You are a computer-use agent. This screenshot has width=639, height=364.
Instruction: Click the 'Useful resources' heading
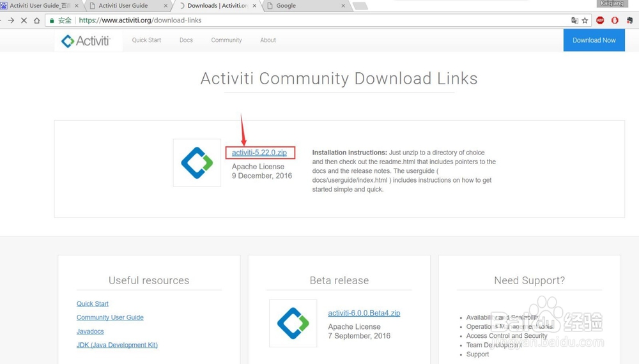149,280
